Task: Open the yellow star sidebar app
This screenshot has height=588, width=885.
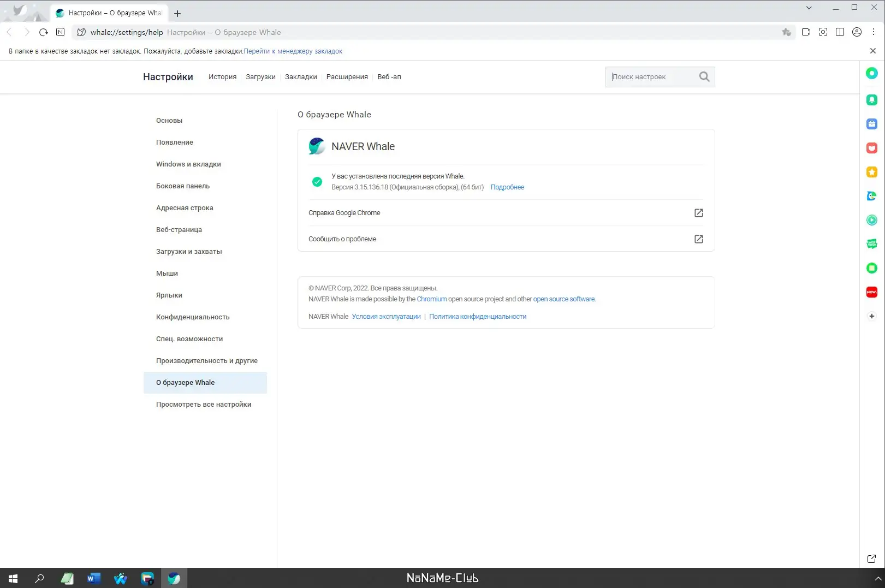Action: 872,172
